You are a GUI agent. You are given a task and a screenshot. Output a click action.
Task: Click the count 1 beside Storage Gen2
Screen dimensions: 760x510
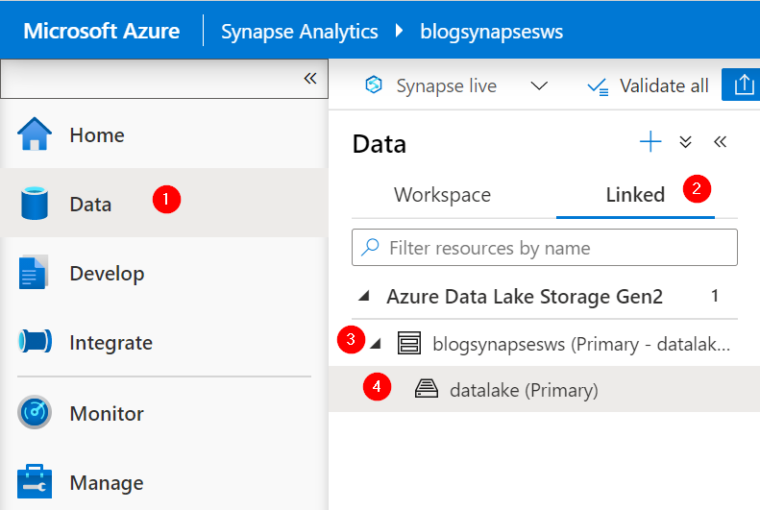[714, 296]
